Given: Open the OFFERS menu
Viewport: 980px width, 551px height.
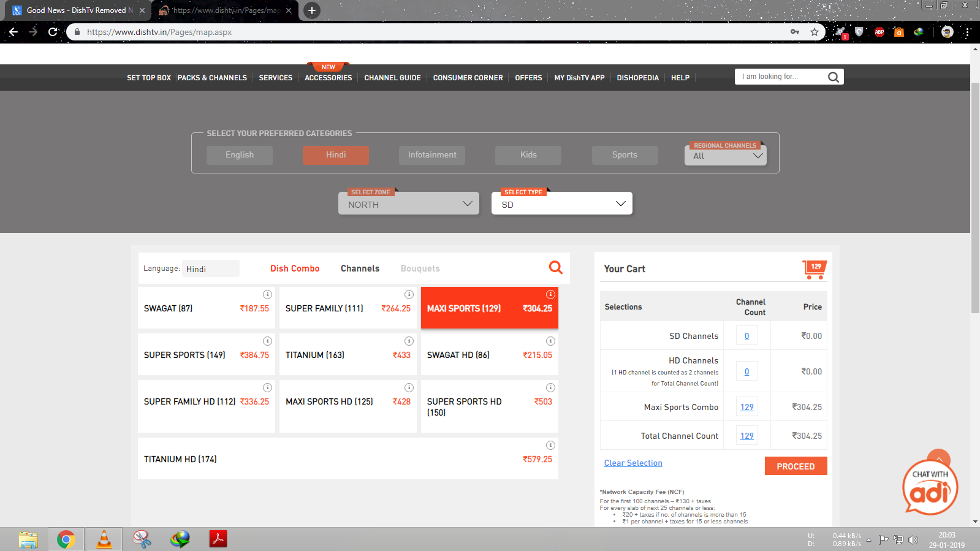Looking at the screenshot, I should click(x=528, y=78).
